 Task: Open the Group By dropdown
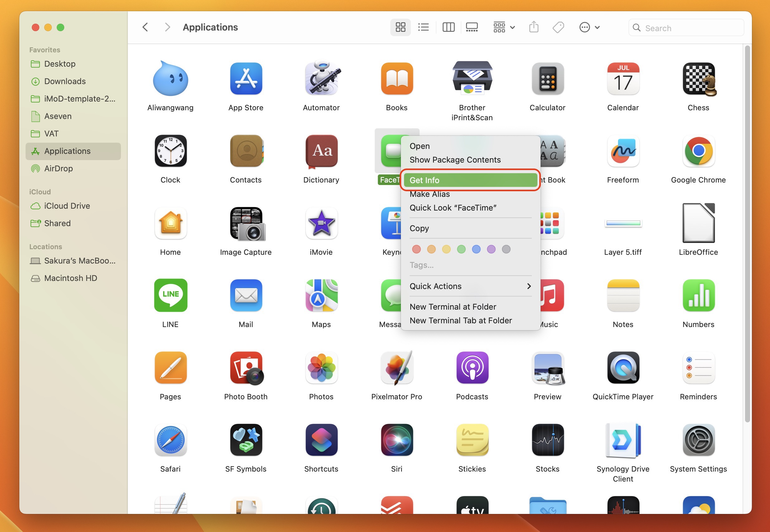[504, 27]
